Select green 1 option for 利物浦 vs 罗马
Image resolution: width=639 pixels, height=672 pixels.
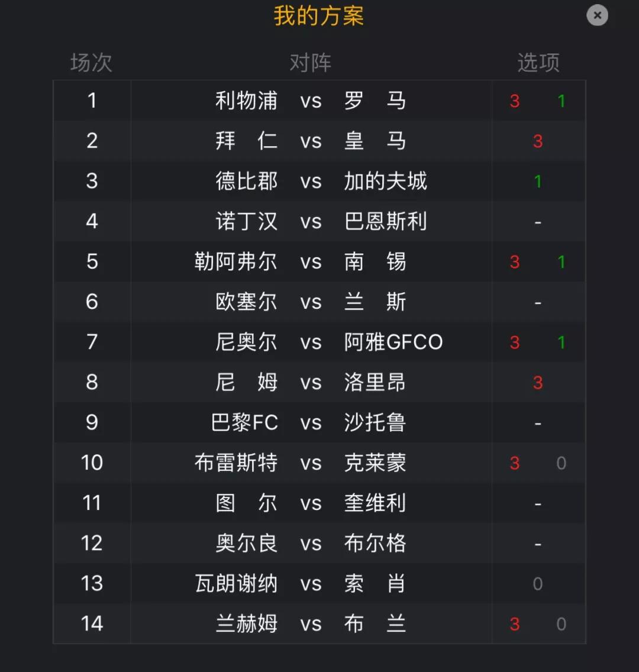(x=561, y=101)
